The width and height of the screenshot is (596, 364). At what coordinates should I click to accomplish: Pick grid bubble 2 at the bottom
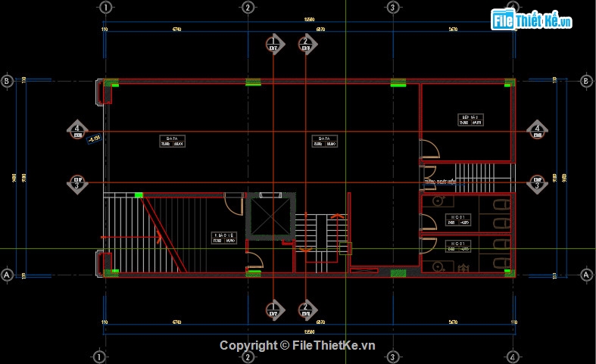click(x=248, y=356)
